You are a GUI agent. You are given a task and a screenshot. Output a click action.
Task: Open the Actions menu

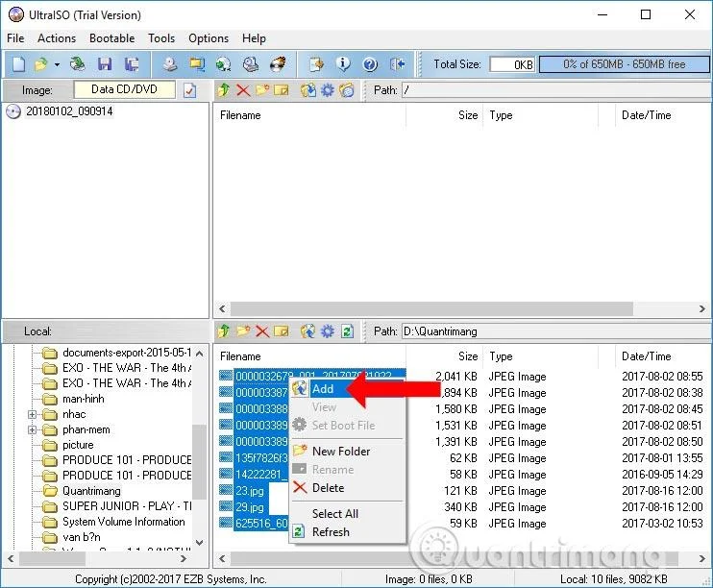pyautogui.click(x=57, y=38)
